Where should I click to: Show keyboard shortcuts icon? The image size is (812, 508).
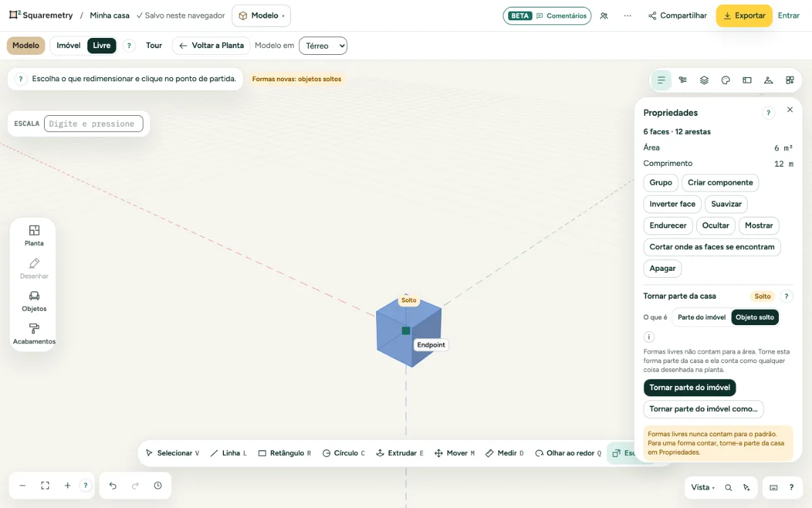[773, 487]
